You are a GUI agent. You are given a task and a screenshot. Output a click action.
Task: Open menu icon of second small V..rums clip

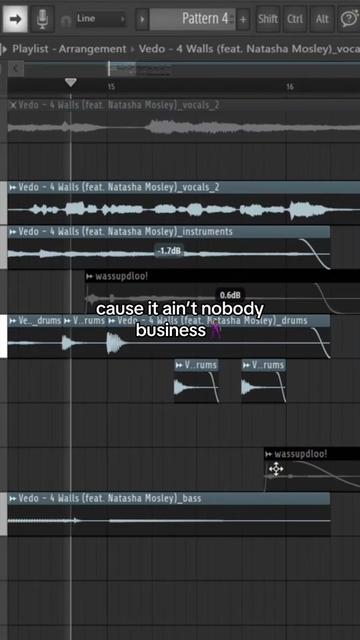(x=246, y=365)
